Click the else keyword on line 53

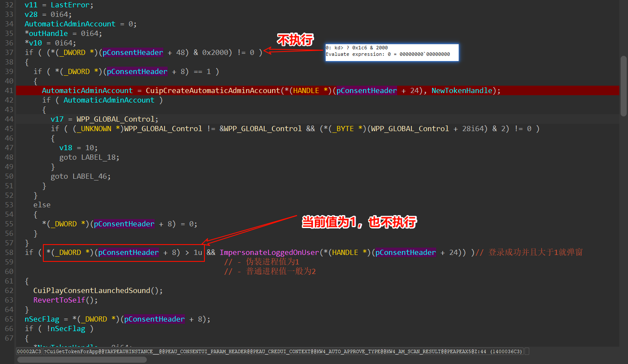[x=42, y=205]
